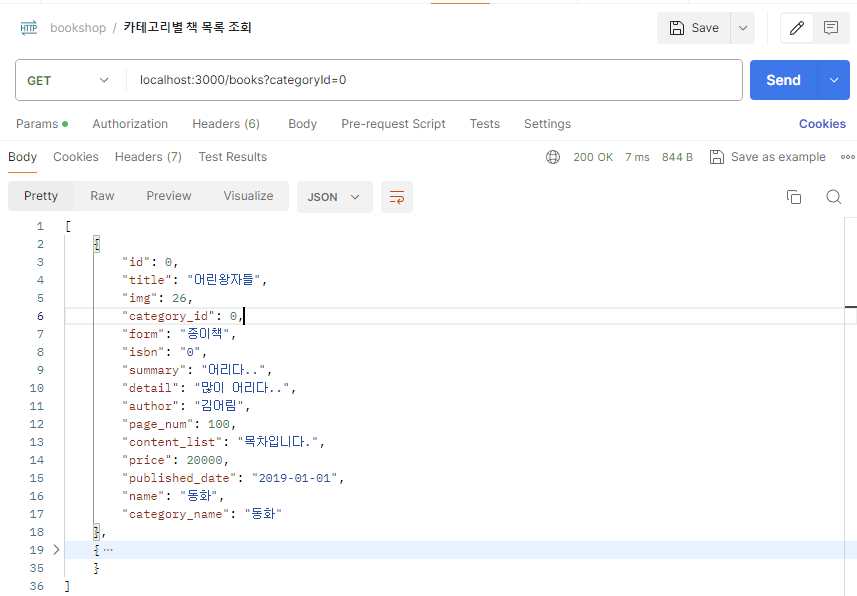The image size is (857, 596).
Task: Click the "detail": "많이 어리다.." line
Action: point(209,388)
